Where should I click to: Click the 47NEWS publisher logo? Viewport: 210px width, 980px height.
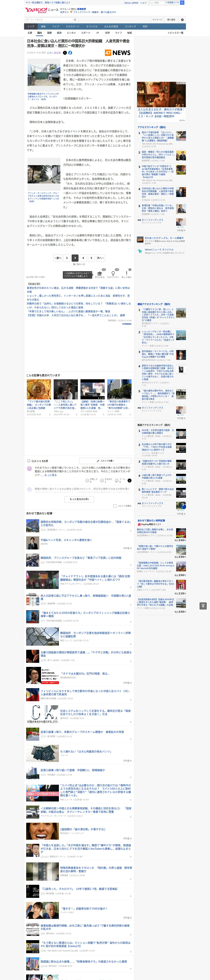(x=118, y=53)
